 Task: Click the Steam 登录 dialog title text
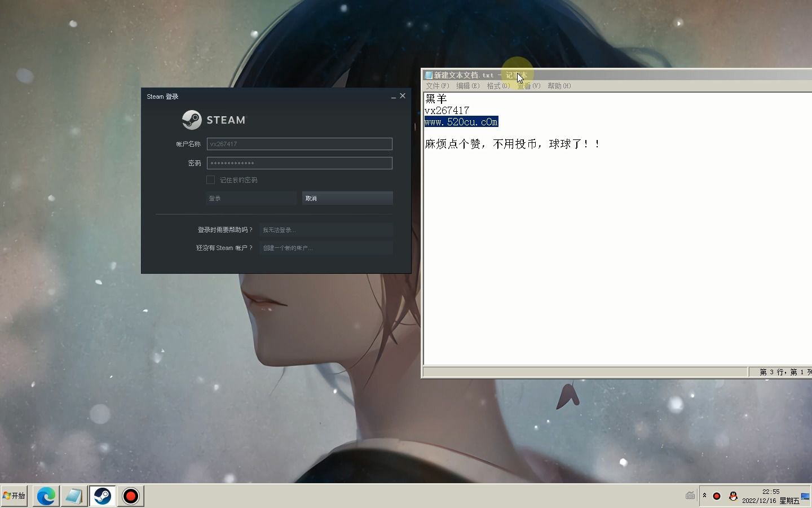[162, 97]
